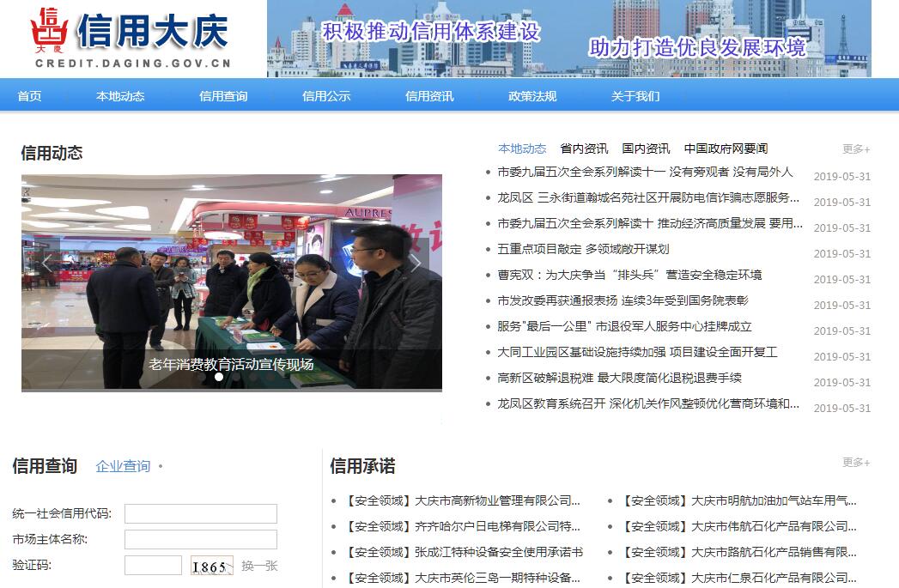The height and width of the screenshot is (588, 899).
Task: Open article 大同工业园区基础设施持续加强
Action: pyautogui.click(x=637, y=352)
